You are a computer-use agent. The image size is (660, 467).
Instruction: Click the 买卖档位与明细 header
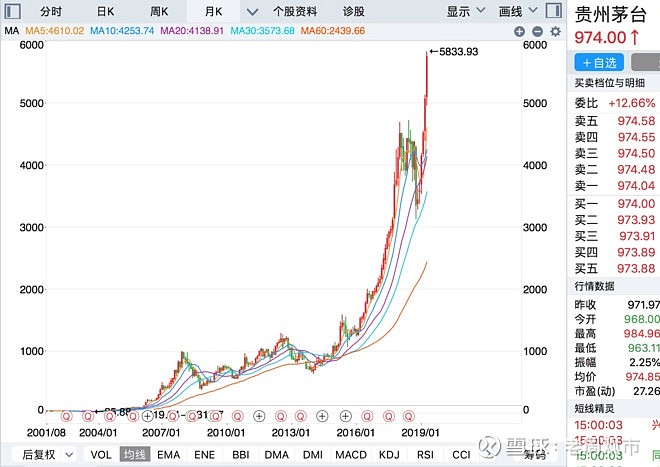tap(609, 83)
